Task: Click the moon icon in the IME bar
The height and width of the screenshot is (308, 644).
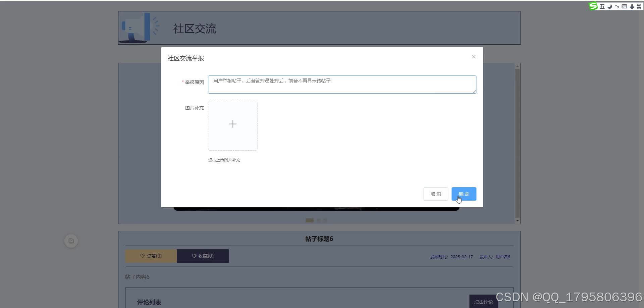Action: [x=610, y=6]
